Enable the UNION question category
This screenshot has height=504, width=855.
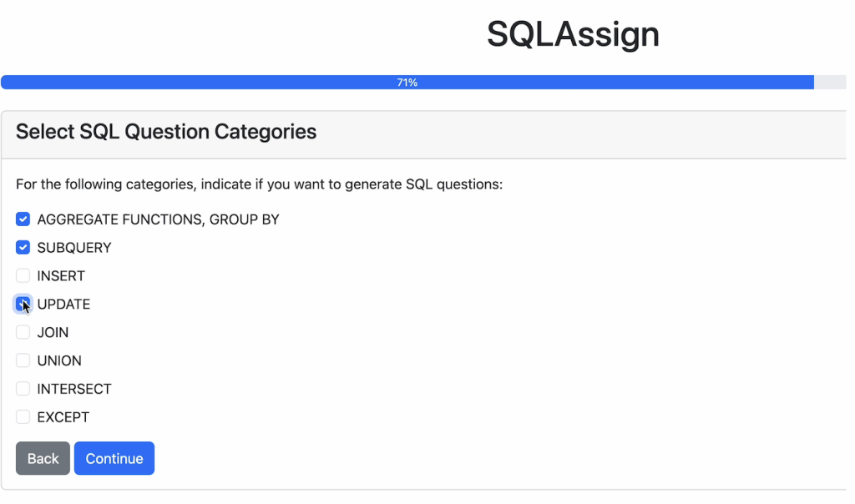23,360
